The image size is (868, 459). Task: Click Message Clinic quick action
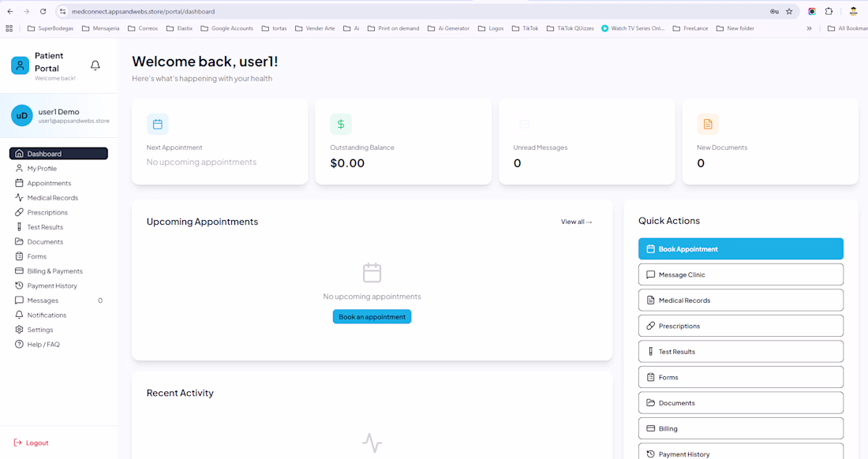pyautogui.click(x=741, y=274)
